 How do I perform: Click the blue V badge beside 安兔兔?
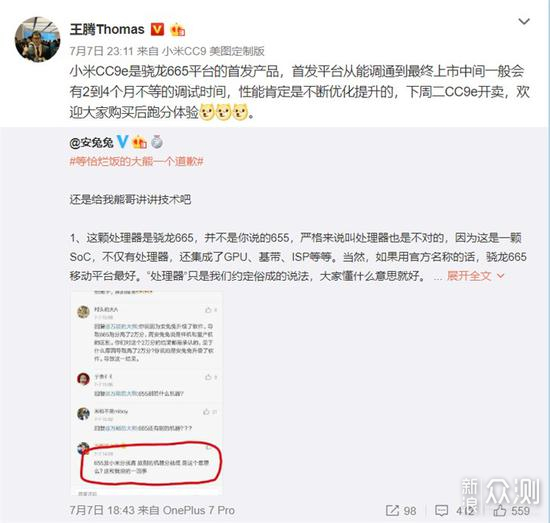(x=122, y=142)
